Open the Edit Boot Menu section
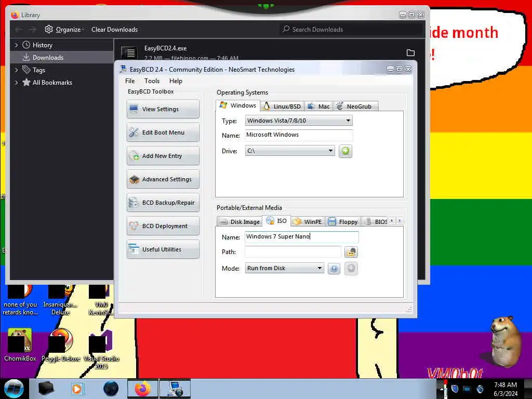 (163, 132)
